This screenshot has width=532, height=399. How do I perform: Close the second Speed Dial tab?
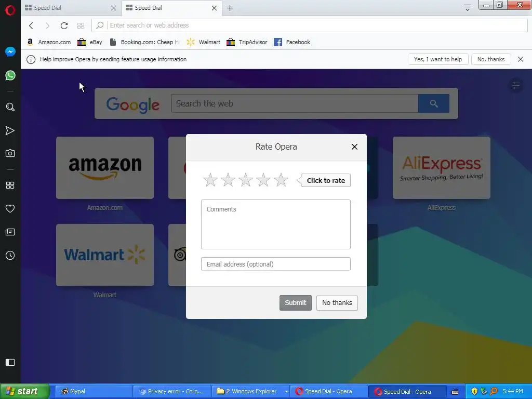[214, 8]
